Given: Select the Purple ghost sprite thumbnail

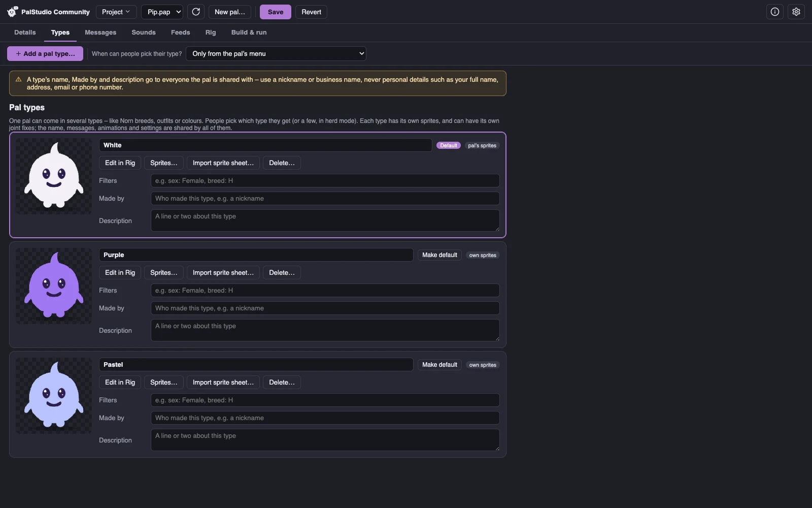Looking at the screenshot, I should click(54, 286).
